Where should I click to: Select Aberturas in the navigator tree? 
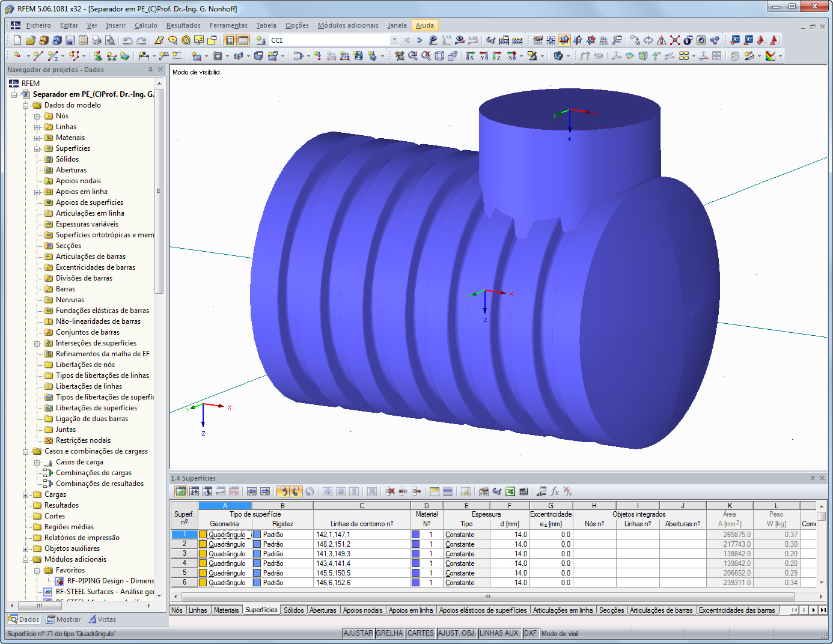click(71, 170)
